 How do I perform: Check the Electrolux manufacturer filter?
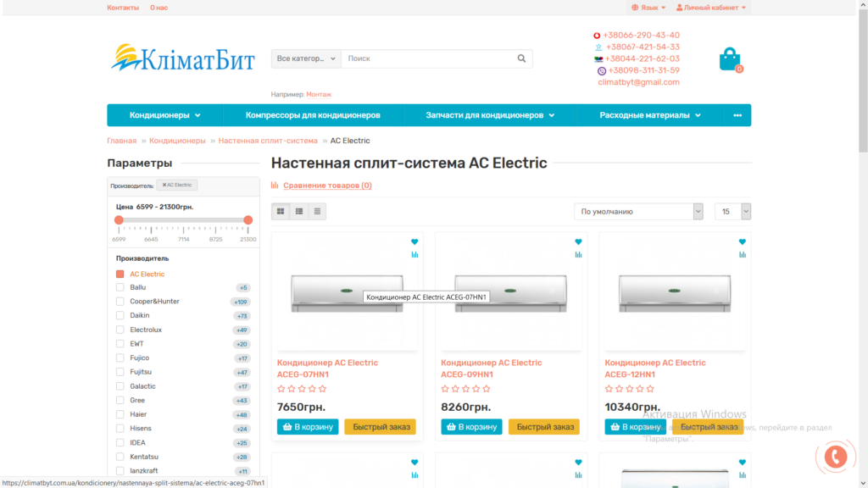coord(120,330)
